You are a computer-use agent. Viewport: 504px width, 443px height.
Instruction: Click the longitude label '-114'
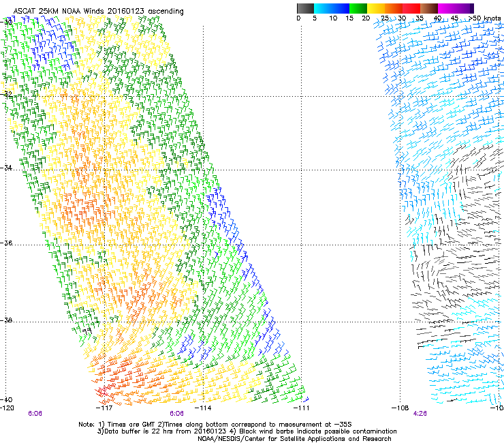[x=203, y=408]
